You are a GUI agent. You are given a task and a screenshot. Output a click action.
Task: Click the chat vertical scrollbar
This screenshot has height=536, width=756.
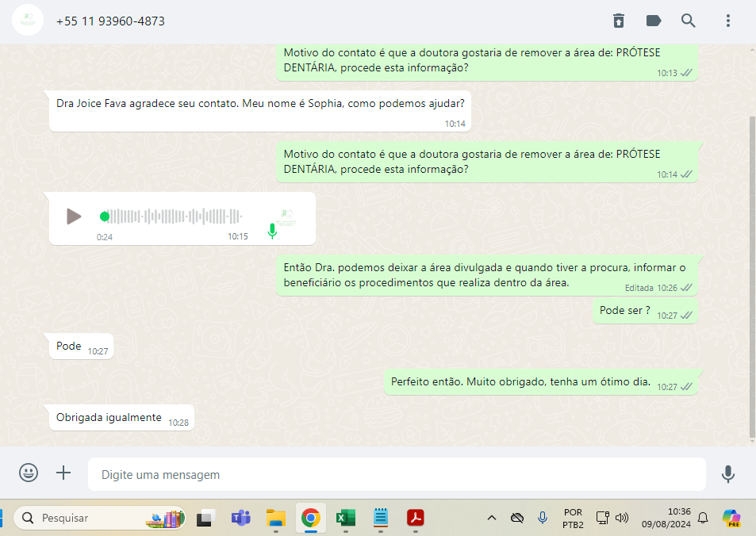click(x=752, y=276)
